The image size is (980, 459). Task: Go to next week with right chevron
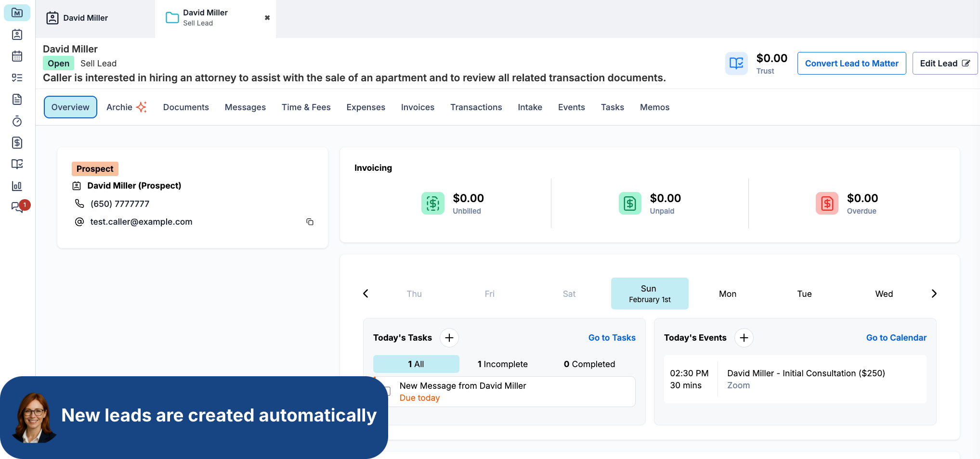[934, 293]
